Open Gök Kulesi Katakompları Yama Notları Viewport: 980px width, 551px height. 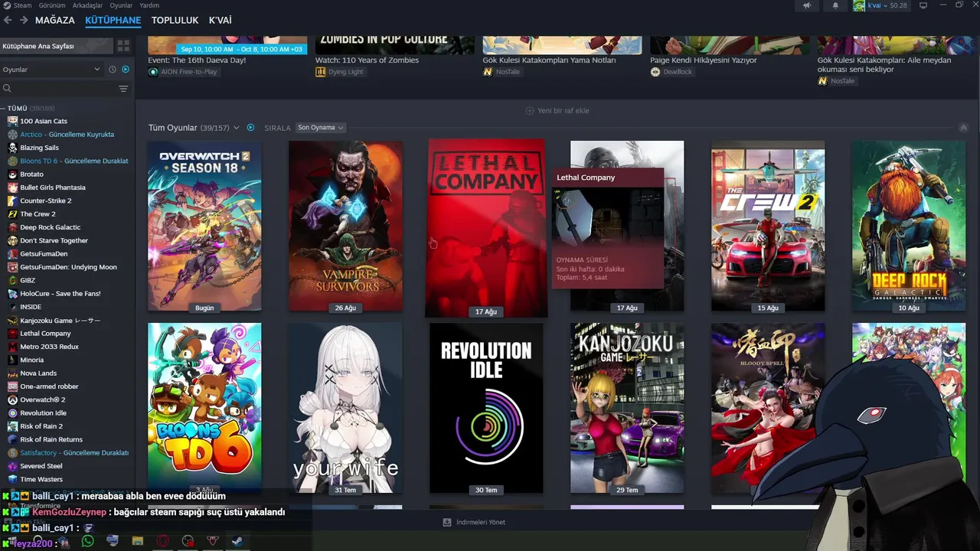click(549, 60)
